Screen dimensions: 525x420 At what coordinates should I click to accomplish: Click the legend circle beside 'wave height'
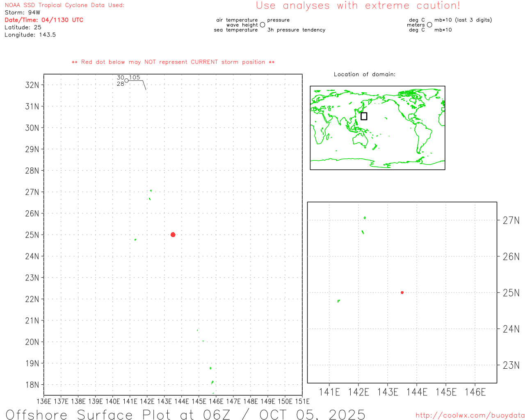(262, 25)
